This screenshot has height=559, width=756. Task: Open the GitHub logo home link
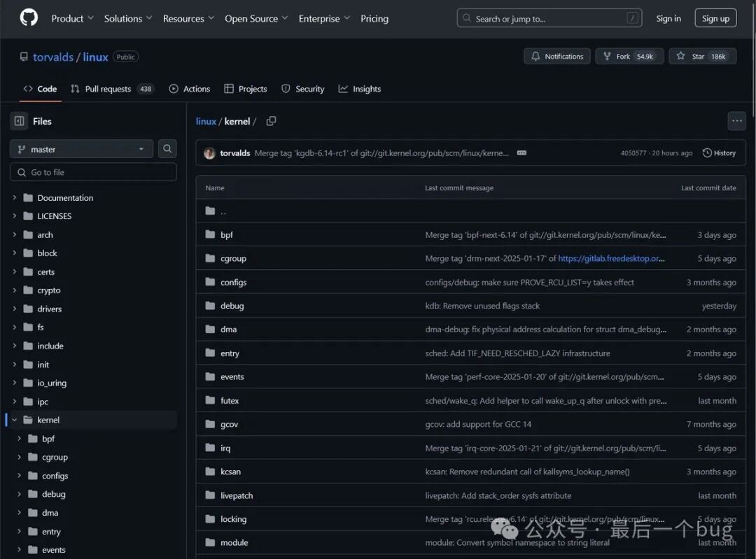[x=29, y=17]
